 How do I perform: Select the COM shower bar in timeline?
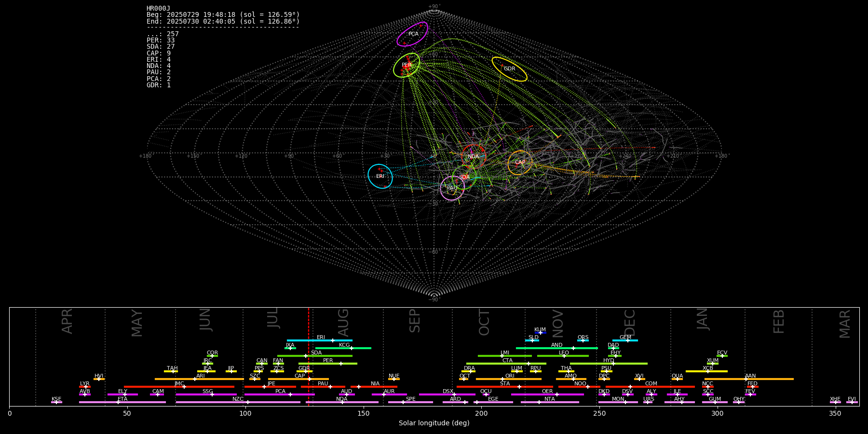[x=651, y=387]
